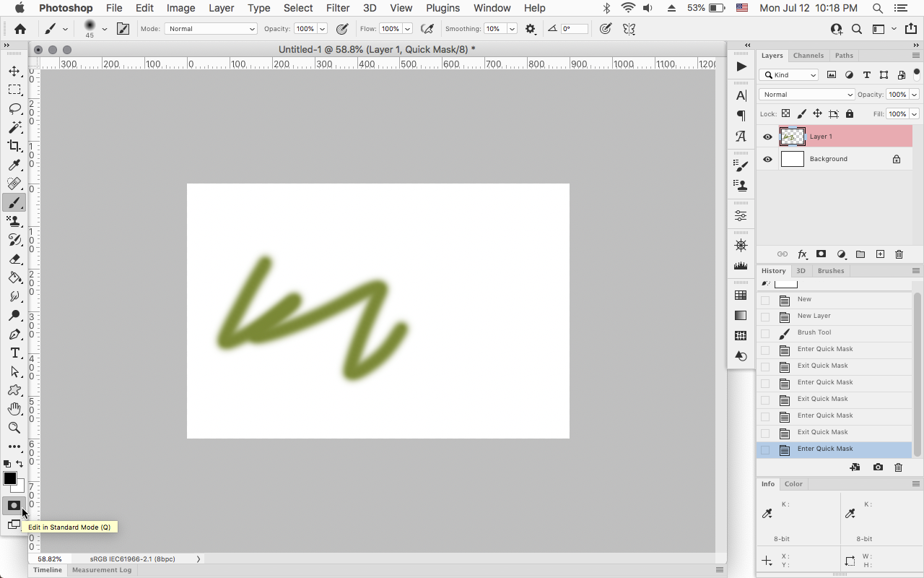Click the Edit in Standard Mode button
This screenshot has width=924, height=578.
tap(14, 506)
